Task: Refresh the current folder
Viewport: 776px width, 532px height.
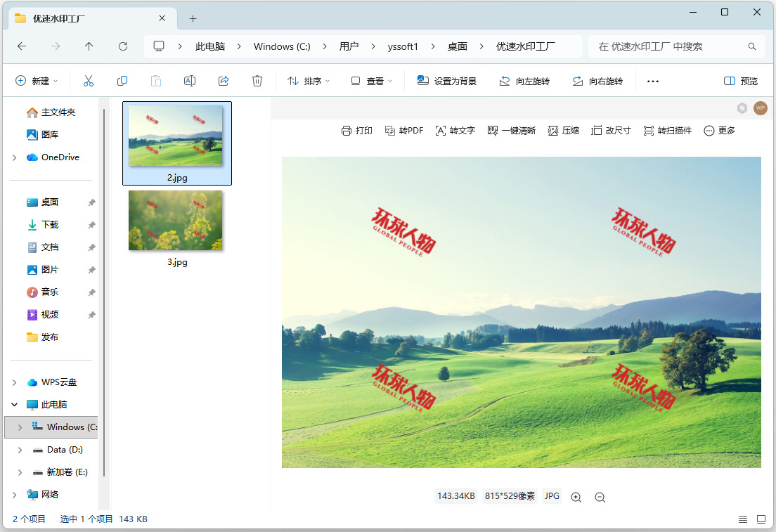Action: click(x=123, y=46)
